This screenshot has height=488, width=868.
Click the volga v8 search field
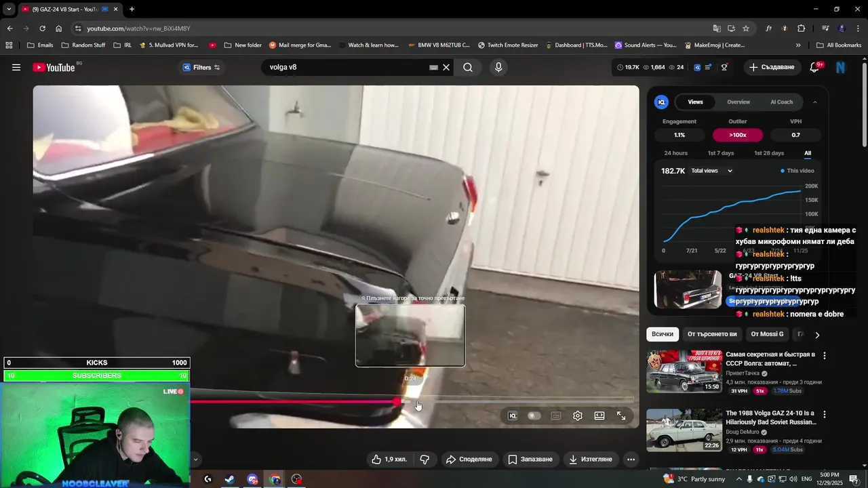pos(346,67)
